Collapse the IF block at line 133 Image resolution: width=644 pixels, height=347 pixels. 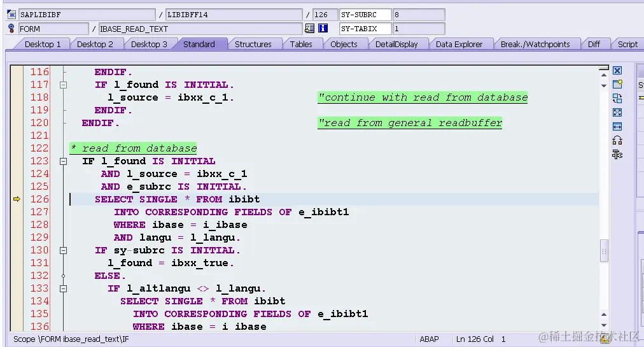[63, 288]
